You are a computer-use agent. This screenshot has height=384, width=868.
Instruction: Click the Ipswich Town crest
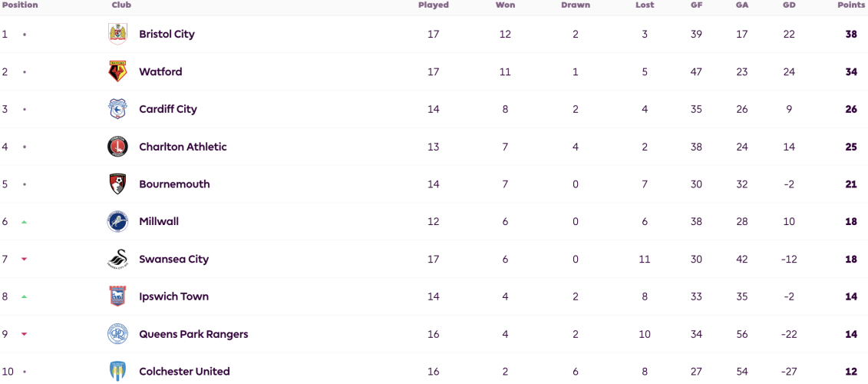coord(117,296)
